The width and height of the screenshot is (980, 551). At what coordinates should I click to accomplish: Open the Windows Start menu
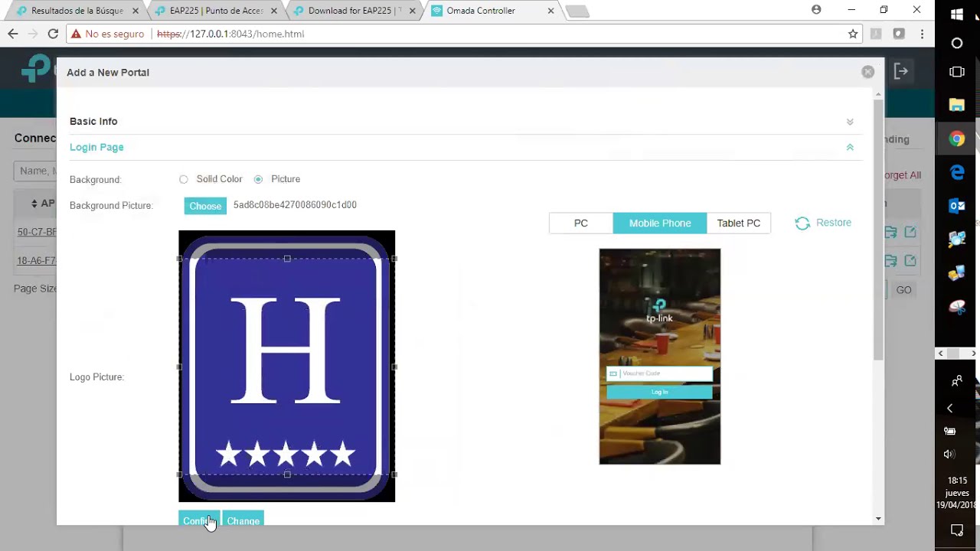(957, 15)
